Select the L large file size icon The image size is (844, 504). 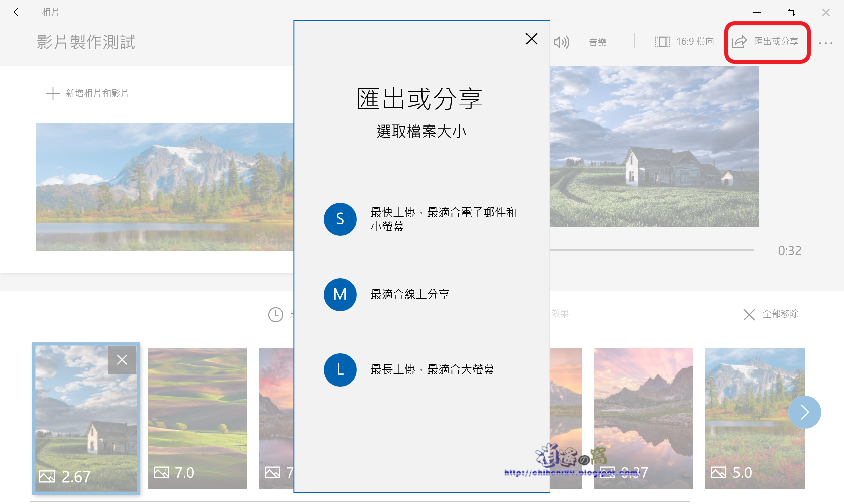(340, 370)
